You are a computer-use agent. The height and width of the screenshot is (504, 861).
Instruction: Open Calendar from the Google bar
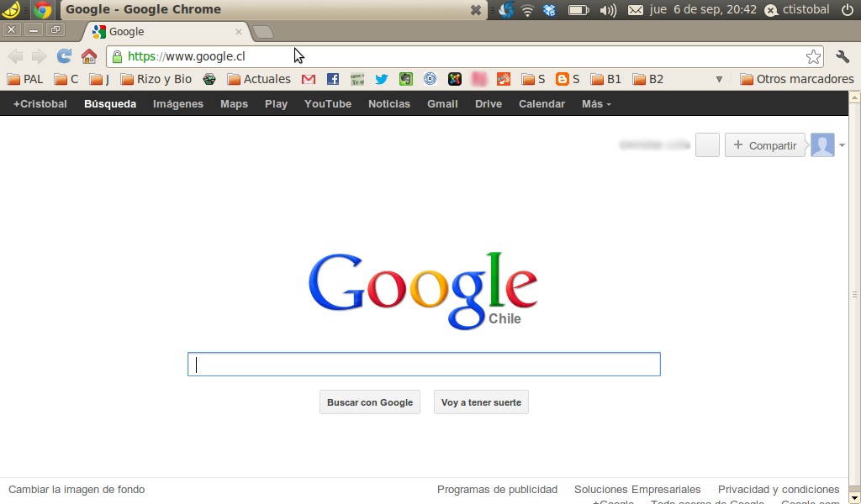point(541,103)
